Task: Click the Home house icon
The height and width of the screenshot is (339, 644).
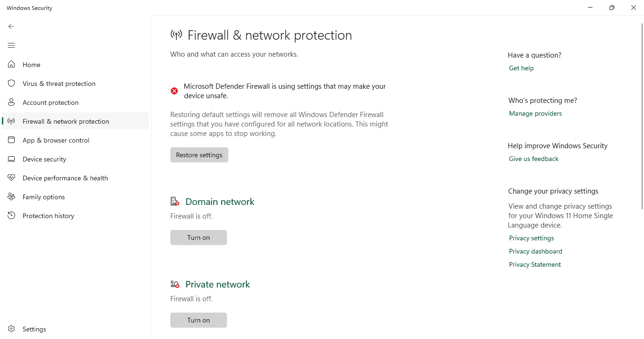Action: 11,65
